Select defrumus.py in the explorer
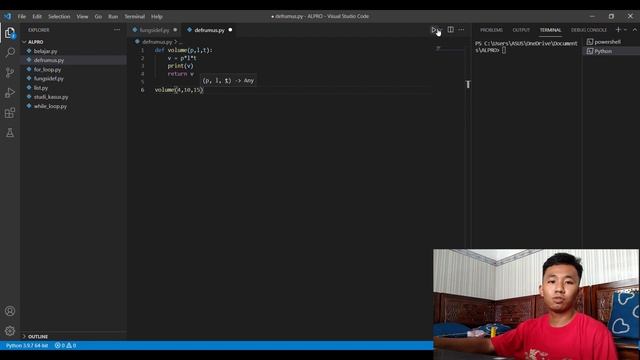 point(49,60)
